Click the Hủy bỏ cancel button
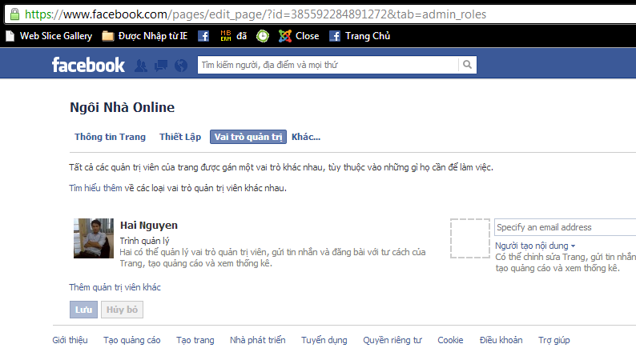The width and height of the screenshot is (636, 364). tap(122, 310)
